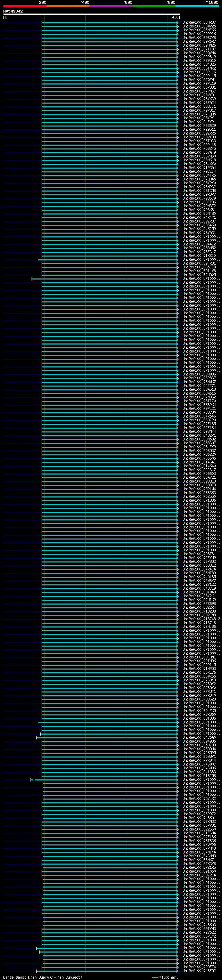Viewport: 222px width, 980px height.
Task: Select the UniRef100_Q9BMF4 entry
Action: coord(199,431)
